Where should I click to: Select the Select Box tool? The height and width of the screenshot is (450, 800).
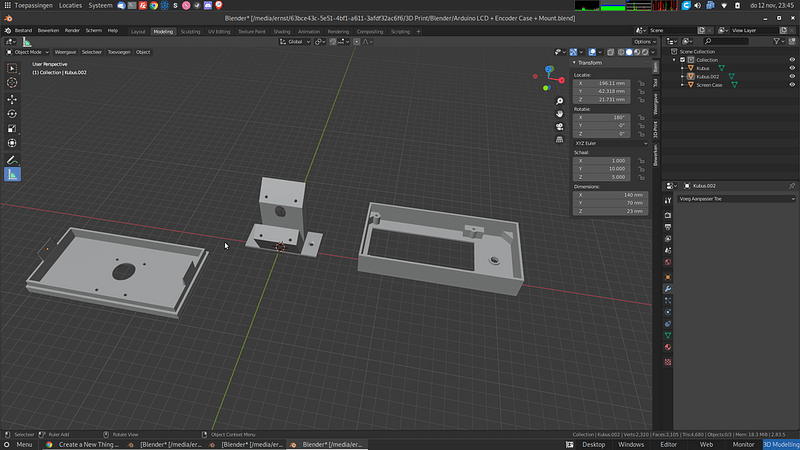coord(12,68)
